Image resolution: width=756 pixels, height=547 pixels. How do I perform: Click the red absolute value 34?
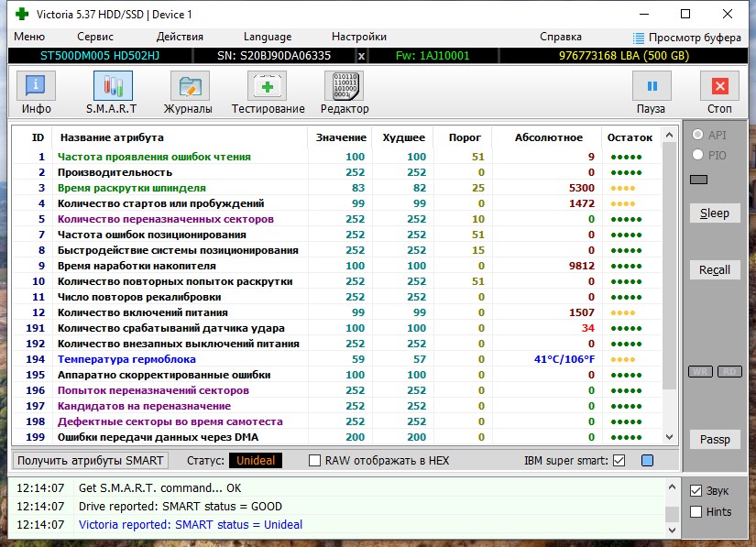(x=588, y=328)
